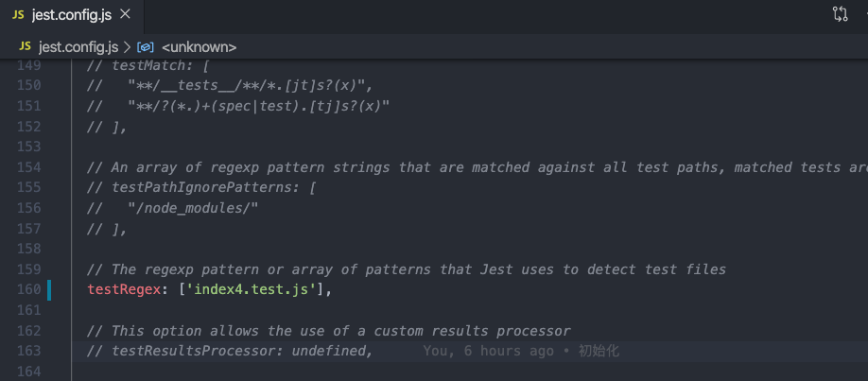Viewport: 868px width, 381px height.
Task: Place cursor on testResultsProcessor comment
Action: tap(231, 351)
